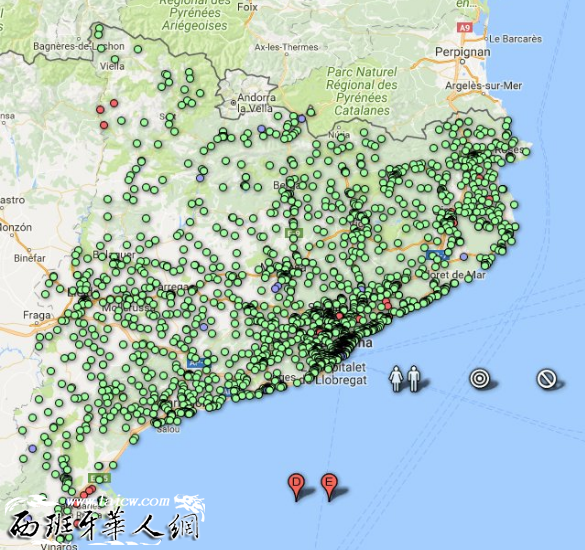Viewport: 585px width, 550px height.
Task: Click the Bagnères-de-Luchon label
Action: click(x=79, y=46)
